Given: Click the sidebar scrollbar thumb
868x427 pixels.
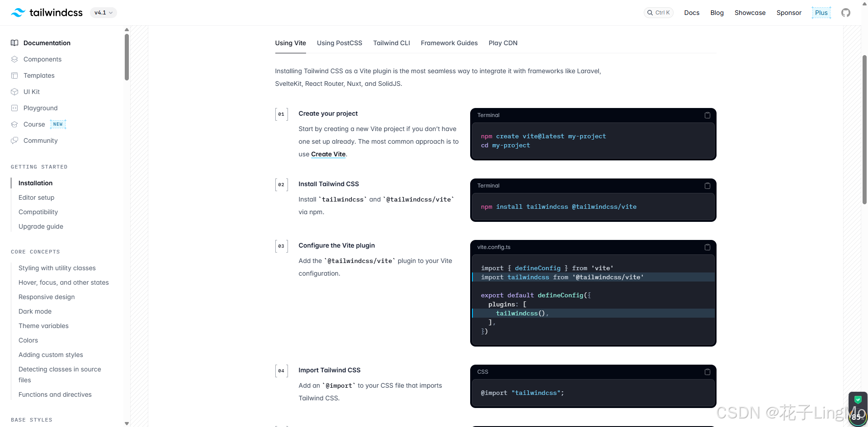Looking at the screenshot, I should point(127,57).
